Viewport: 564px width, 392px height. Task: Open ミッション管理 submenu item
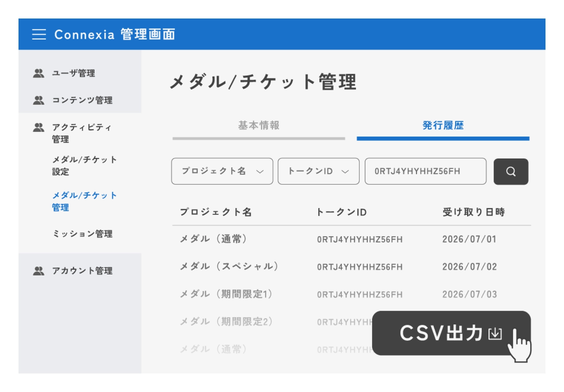pyautogui.click(x=82, y=234)
